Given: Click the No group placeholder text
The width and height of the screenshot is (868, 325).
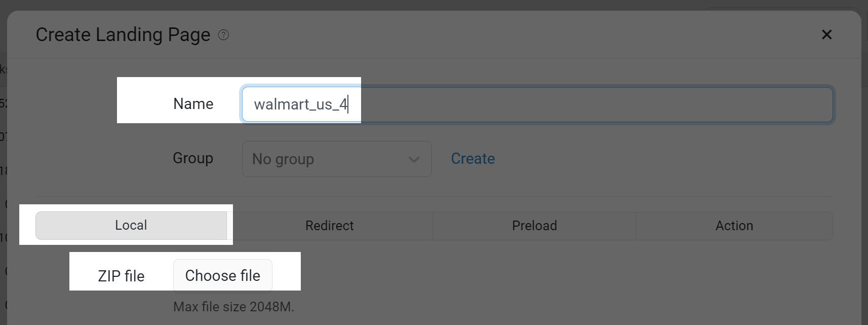Looking at the screenshot, I should click(x=283, y=159).
